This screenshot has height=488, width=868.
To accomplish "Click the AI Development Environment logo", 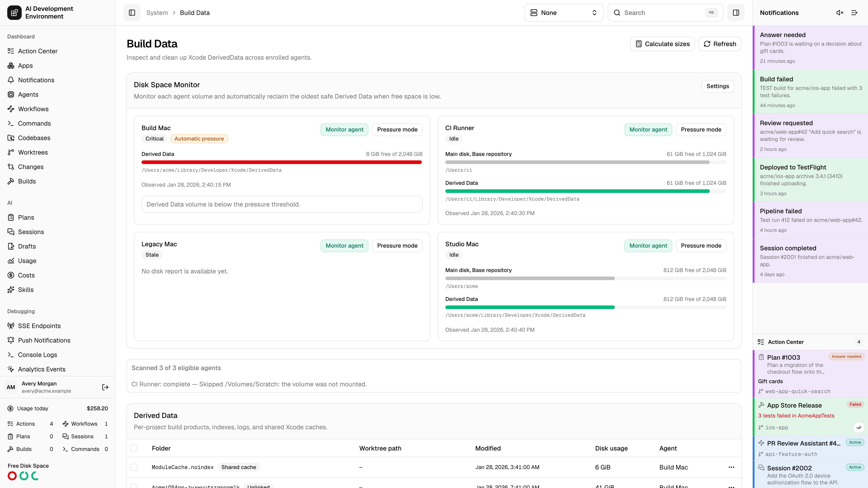I will click(14, 13).
